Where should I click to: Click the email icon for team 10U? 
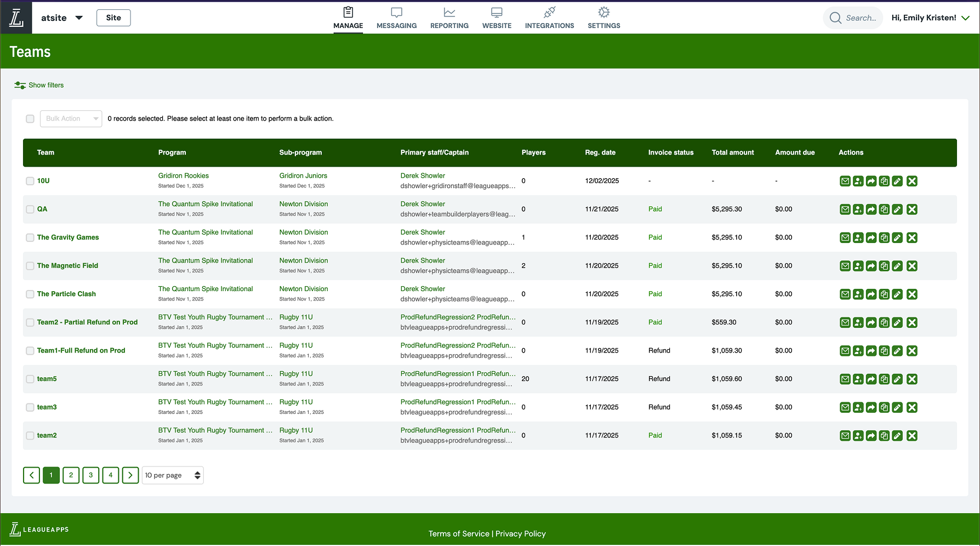[x=845, y=181]
